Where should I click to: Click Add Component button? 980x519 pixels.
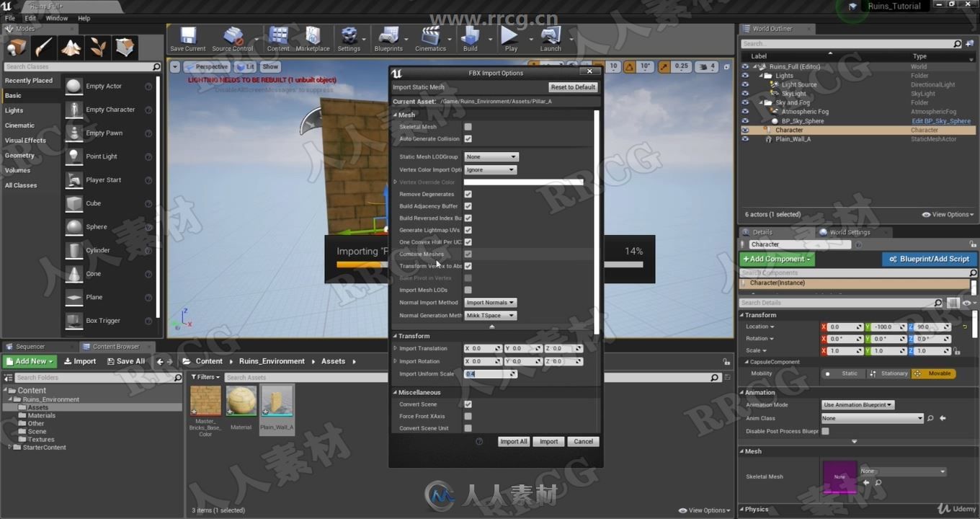point(778,259)
